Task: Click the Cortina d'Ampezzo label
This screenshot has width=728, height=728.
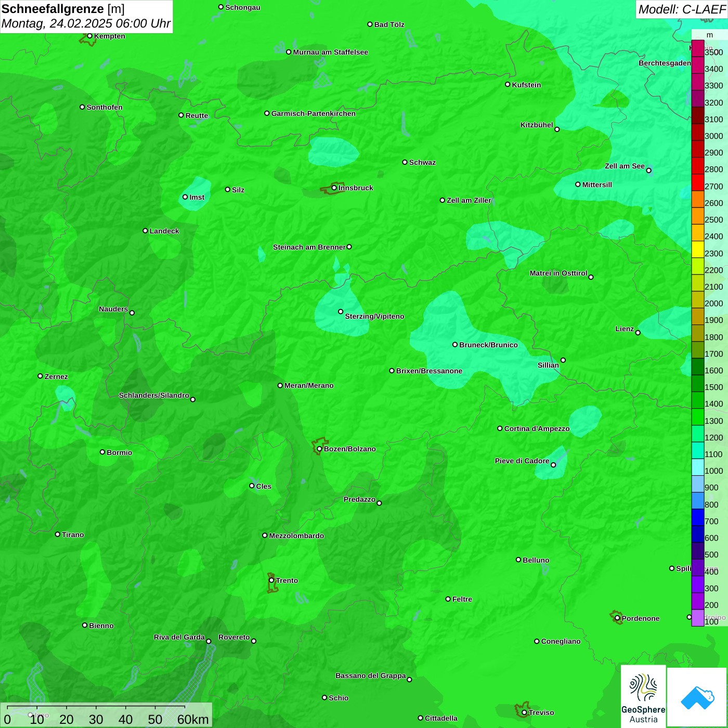Action: 537,428
